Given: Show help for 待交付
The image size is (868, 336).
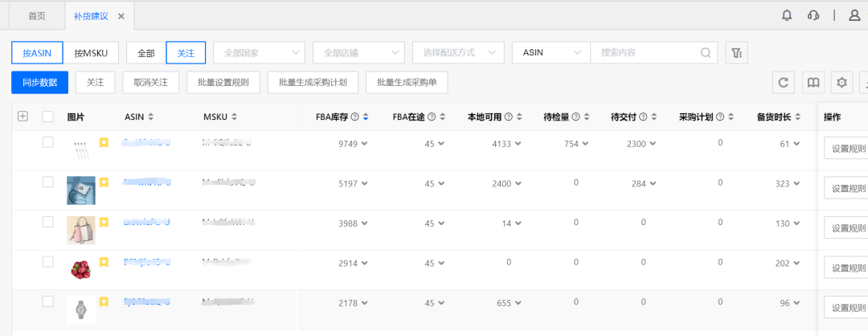Looking at the screenshot, I should coord(643,117).
